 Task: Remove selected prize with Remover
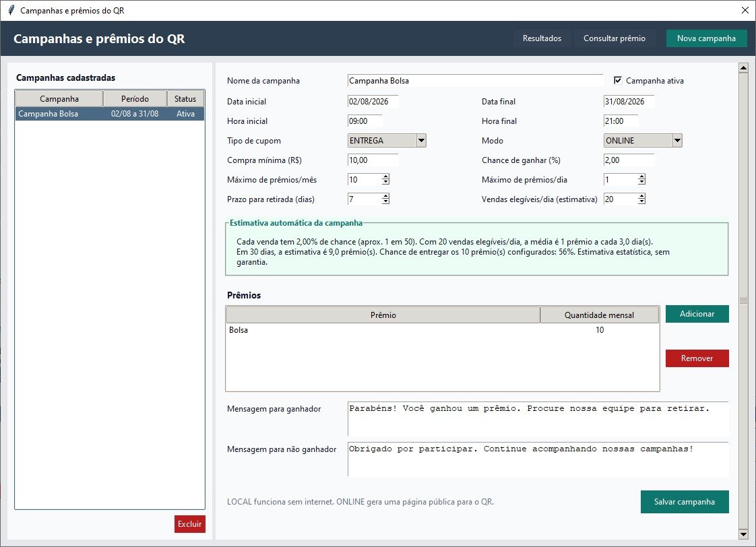pyautogui.click(x=697, y=358)
